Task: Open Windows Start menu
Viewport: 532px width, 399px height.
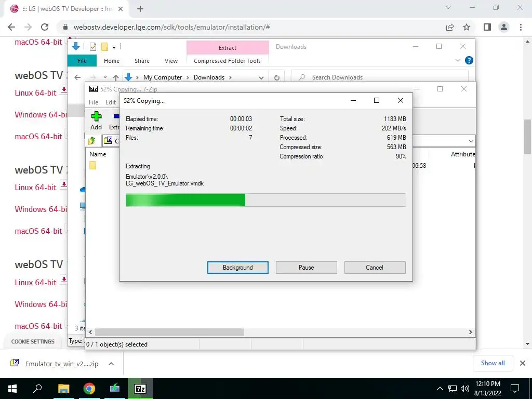Action: coord(12,389)
